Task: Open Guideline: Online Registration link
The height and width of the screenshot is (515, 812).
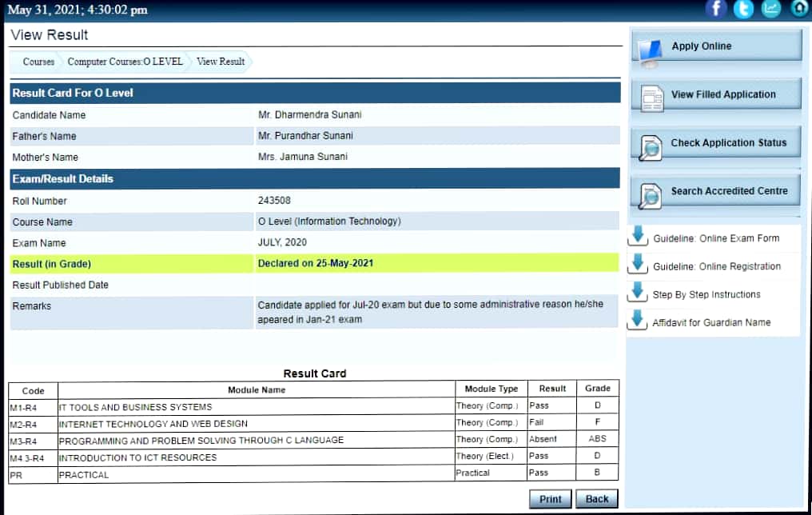Action: (x=716, y=266)
